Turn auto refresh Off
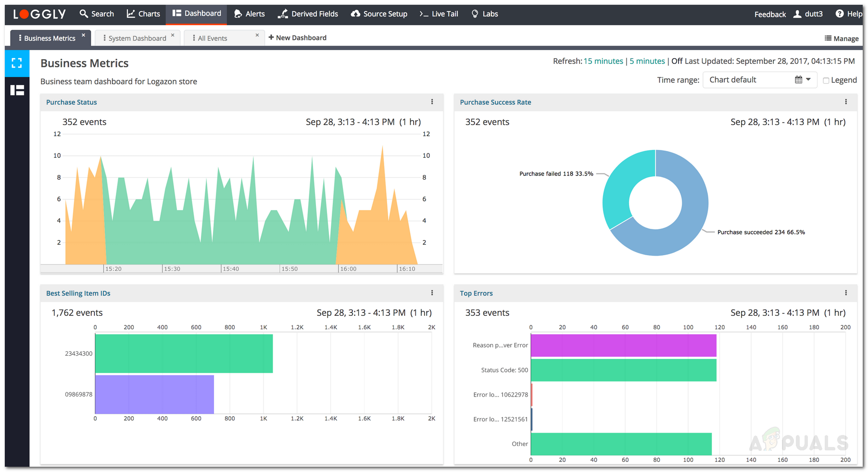868x472 pixels. [x=677, y=61]
